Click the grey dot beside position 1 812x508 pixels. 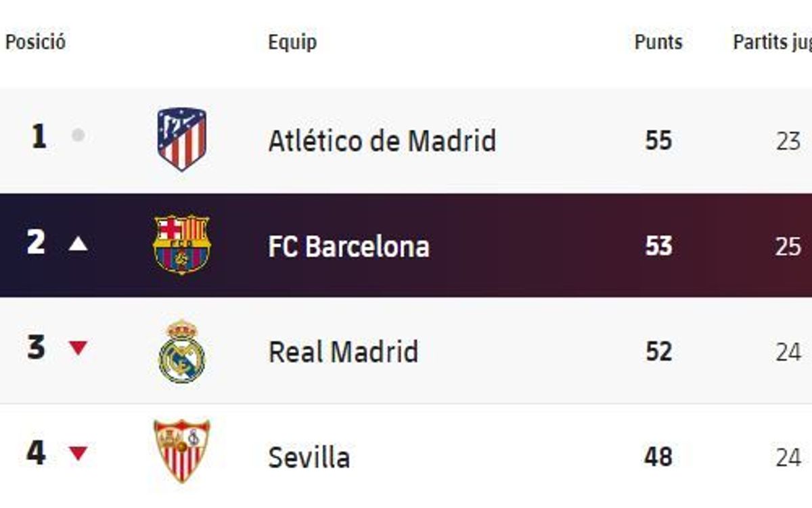tap(78, 135)
